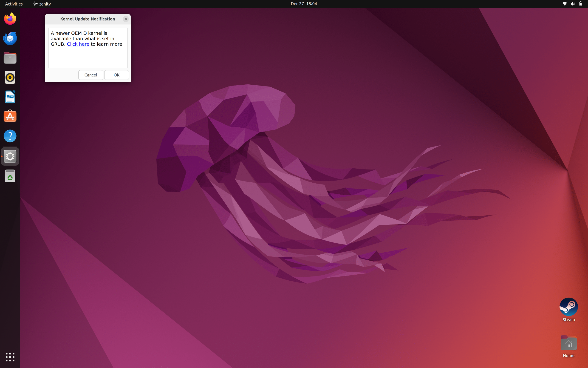Follow the 'Click here' link
Viewport: 588px width, 368px height.
click(x=78, y=44)
